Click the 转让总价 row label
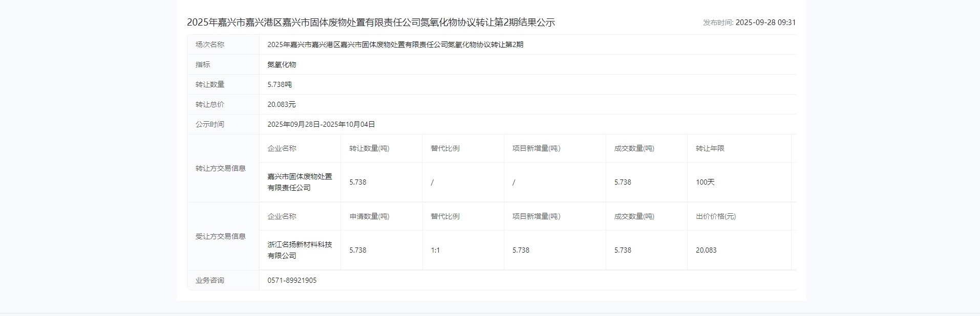Image resolution: width=980 pixels, height=316 pixels. point(210,104)
